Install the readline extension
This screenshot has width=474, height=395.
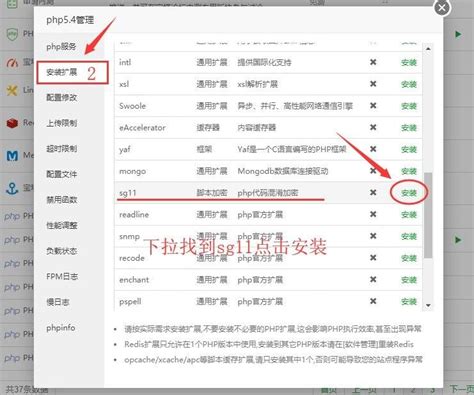409,215
